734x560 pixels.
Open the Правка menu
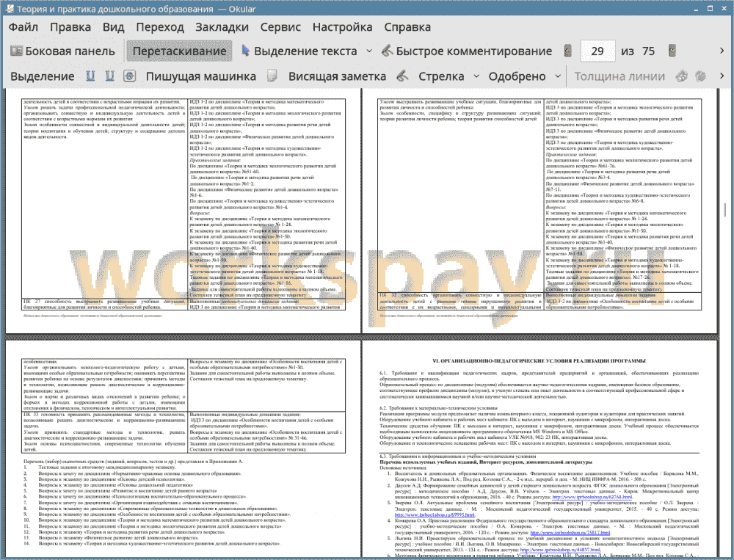[x=70, y=27]
